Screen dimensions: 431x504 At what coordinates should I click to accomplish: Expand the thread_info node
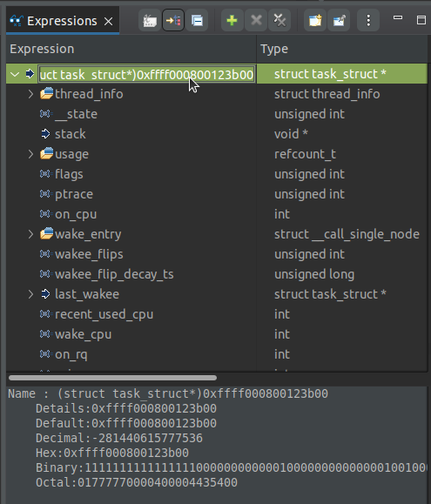tap(30, 94)
